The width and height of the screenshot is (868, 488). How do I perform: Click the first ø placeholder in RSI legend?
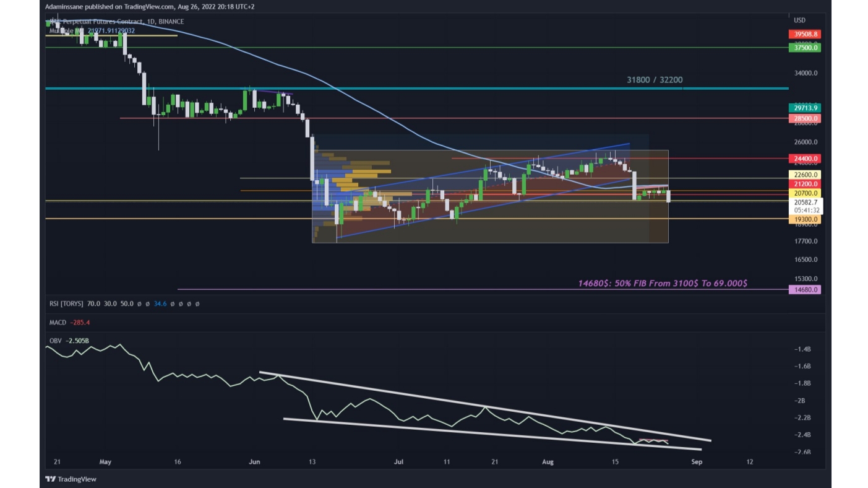139,304
